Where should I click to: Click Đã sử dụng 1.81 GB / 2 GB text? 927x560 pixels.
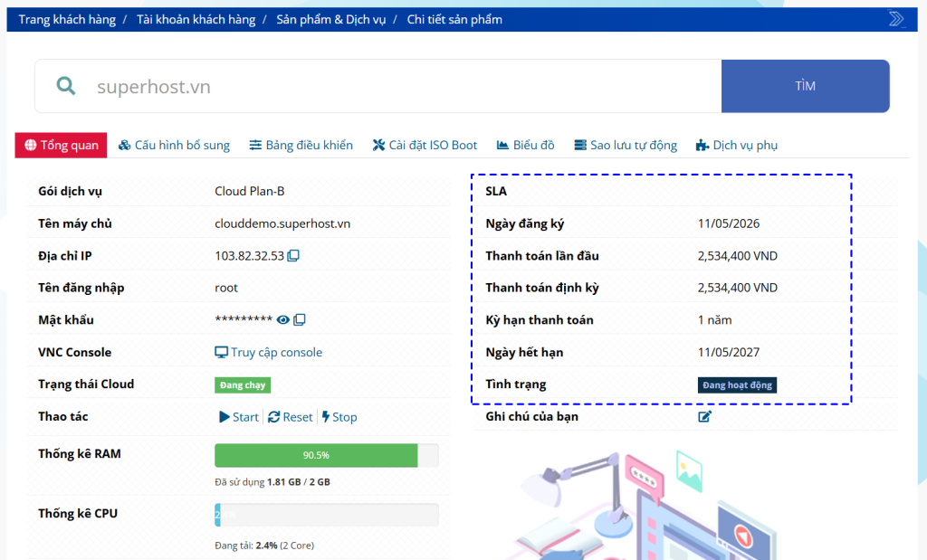[272, 482]
